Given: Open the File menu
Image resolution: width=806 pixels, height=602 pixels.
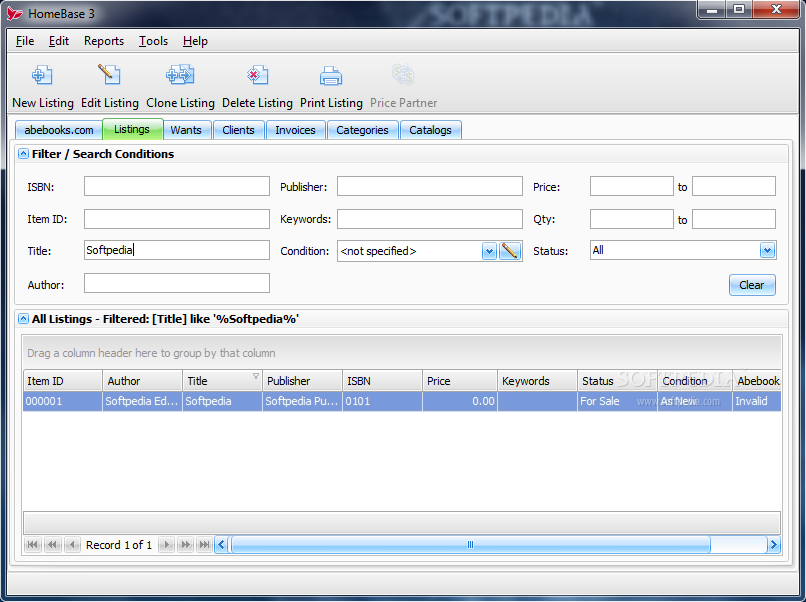Looking at the screenshot, I should coord(25,41).
